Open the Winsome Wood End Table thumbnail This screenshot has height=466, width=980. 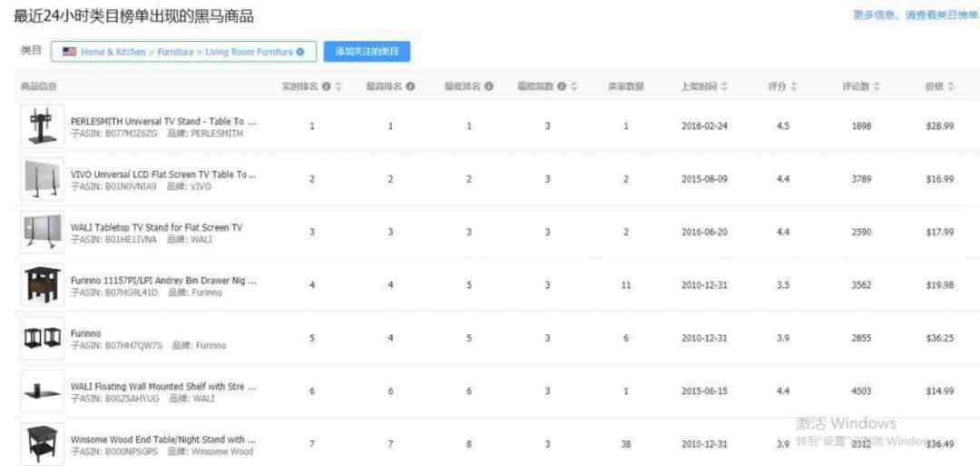43,444
